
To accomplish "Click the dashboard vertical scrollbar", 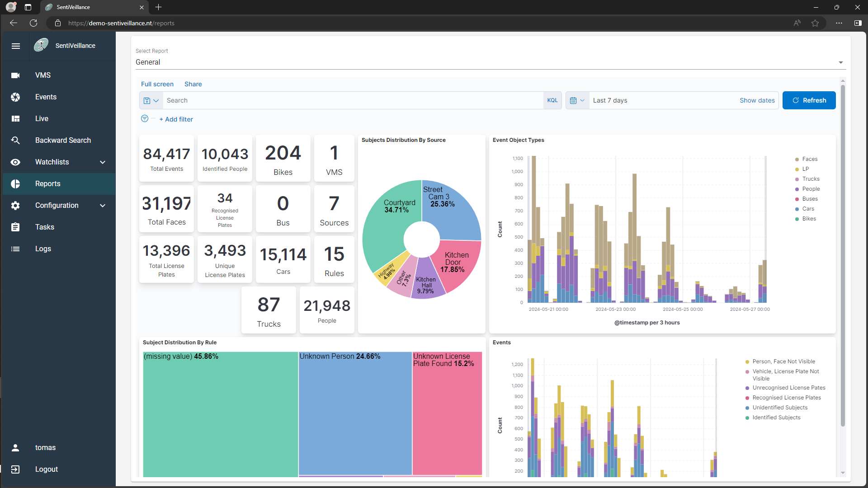I will point(843,255).
